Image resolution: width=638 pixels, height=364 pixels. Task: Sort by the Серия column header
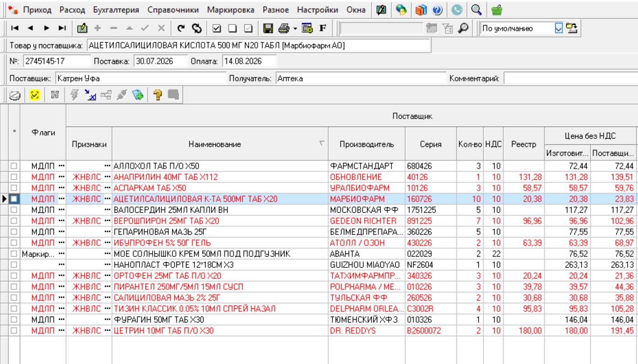pyautogui.click(x=431, y=144)
